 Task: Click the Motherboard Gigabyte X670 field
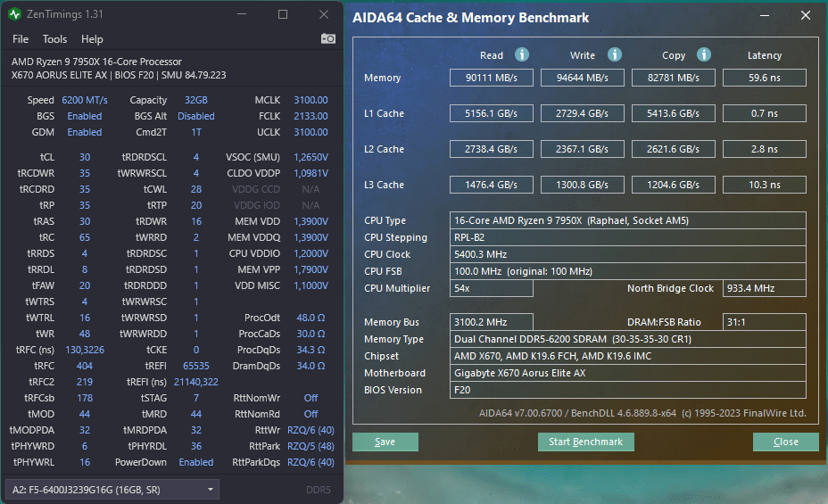(x=628, y=373)
